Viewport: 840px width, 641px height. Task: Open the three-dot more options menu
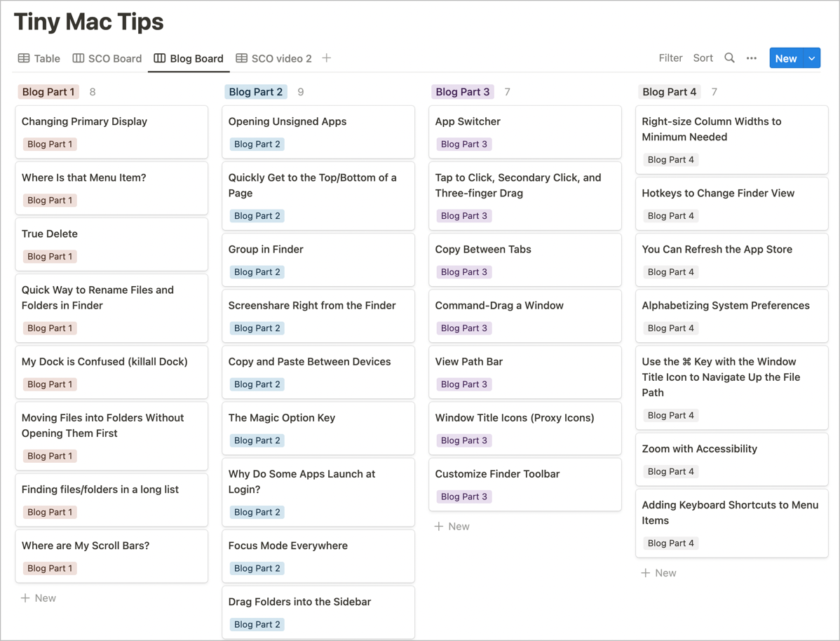click(x=752, y=58)
